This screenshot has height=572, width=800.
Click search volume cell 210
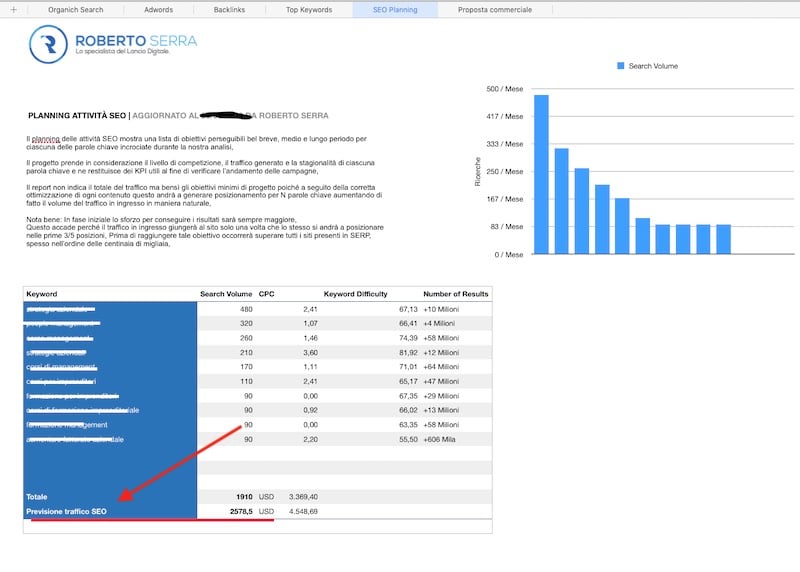click(246, 353)
